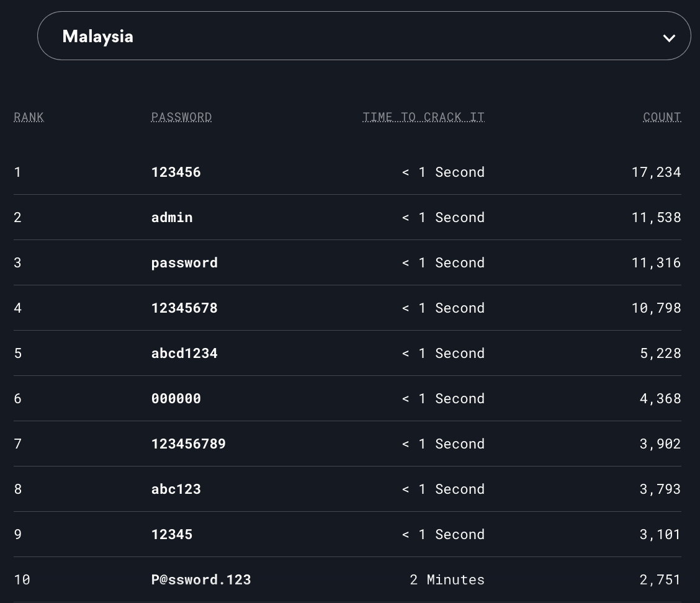Select the password 123456 entry
This screenshot has width=700, height=603.
[176, 172]
